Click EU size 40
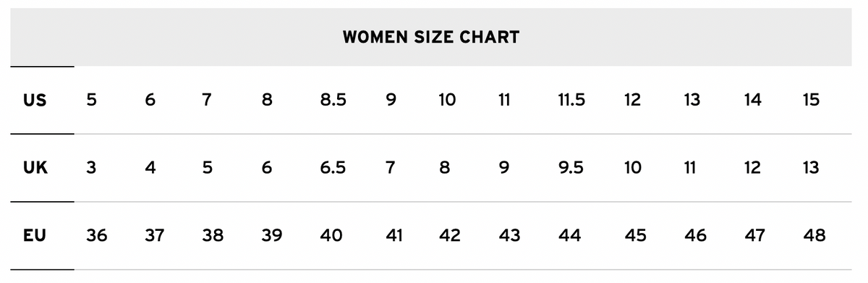The image size is (868, 283). coord(331,235)
